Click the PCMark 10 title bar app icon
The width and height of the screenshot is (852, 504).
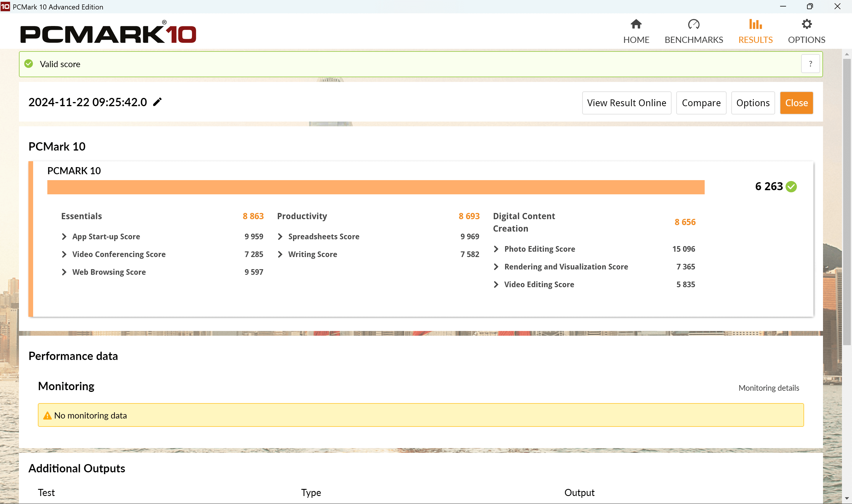(x=5, y=7)
